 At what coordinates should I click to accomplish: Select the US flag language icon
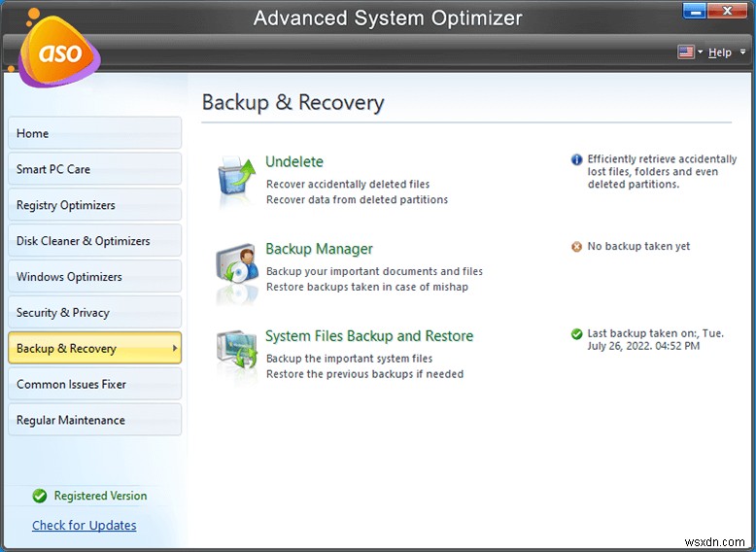686,52
